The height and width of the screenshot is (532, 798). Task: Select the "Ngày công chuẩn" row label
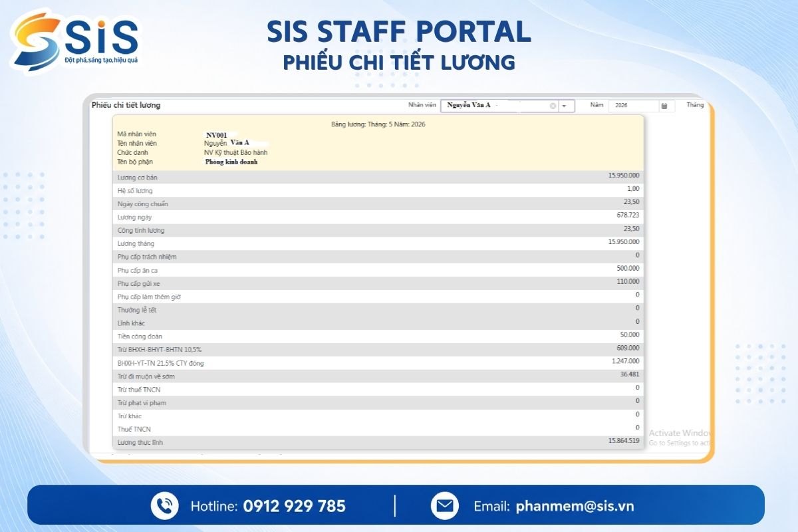[142, 204]
